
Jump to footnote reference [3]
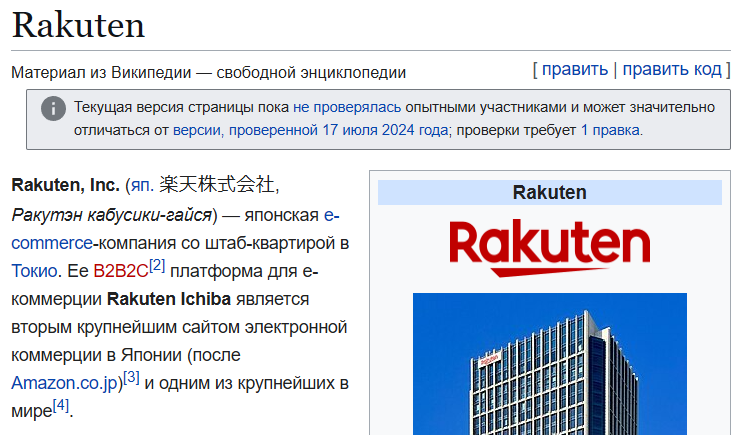tap(131, 377)
